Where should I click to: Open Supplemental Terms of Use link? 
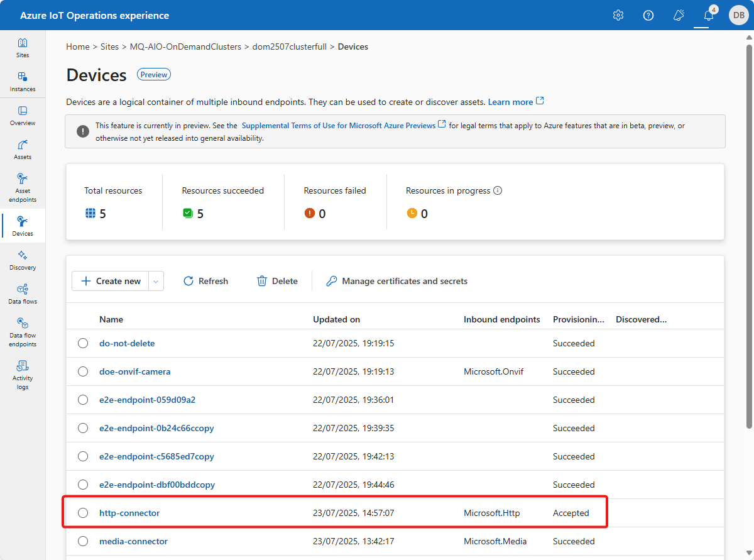[344, 126]
